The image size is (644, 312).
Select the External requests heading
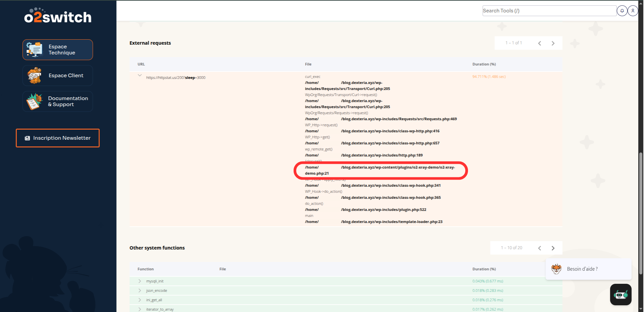150,43
